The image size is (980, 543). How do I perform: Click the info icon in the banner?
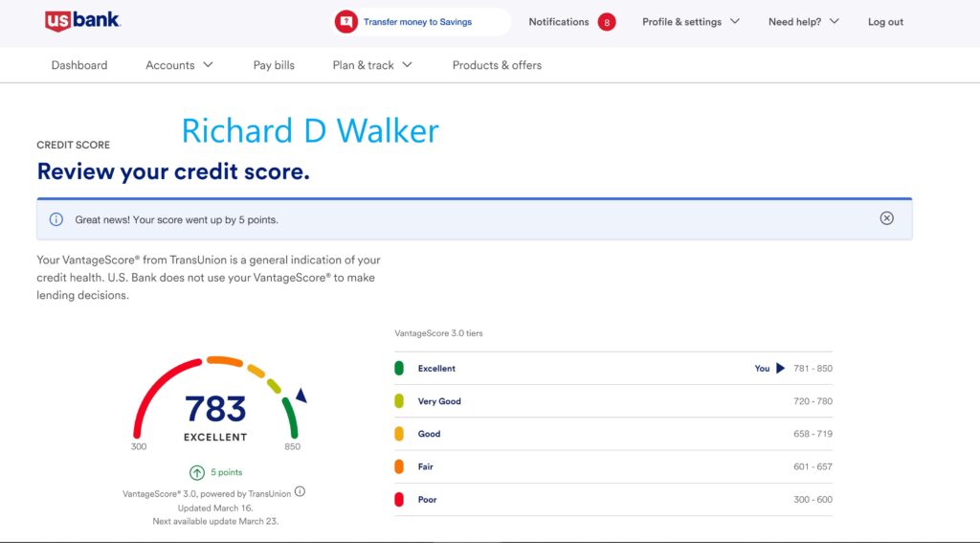point(56,219)
